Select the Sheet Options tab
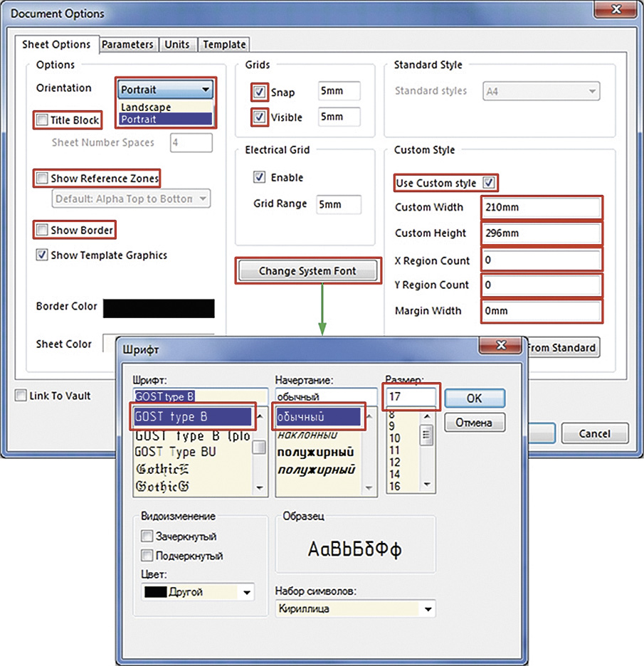The height and width of the screenshot is (666, 644). (x=56, y=44)
